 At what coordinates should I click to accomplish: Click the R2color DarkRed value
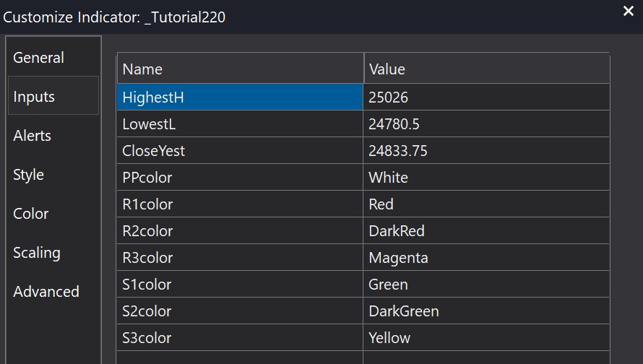486,231
